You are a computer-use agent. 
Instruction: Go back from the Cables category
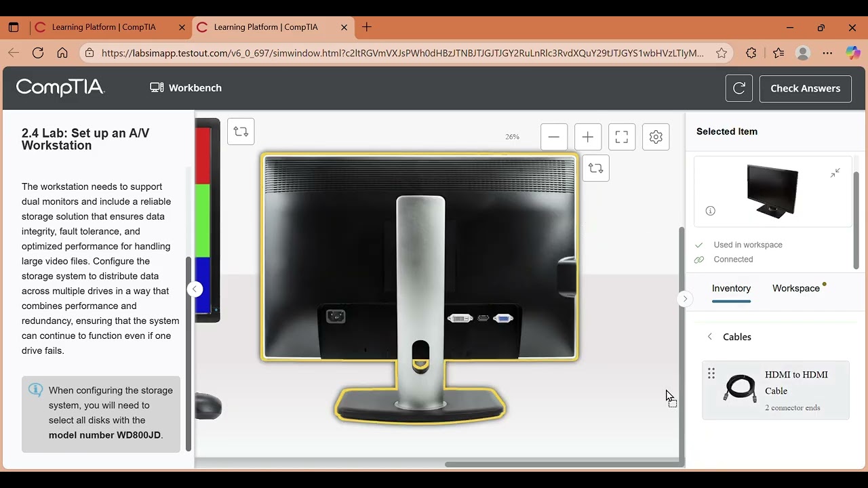point(710,337)
